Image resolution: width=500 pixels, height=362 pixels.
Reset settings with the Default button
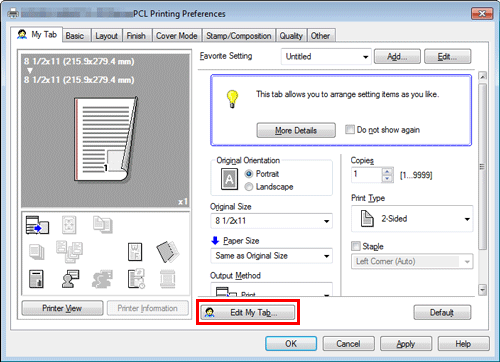point(442,313)
